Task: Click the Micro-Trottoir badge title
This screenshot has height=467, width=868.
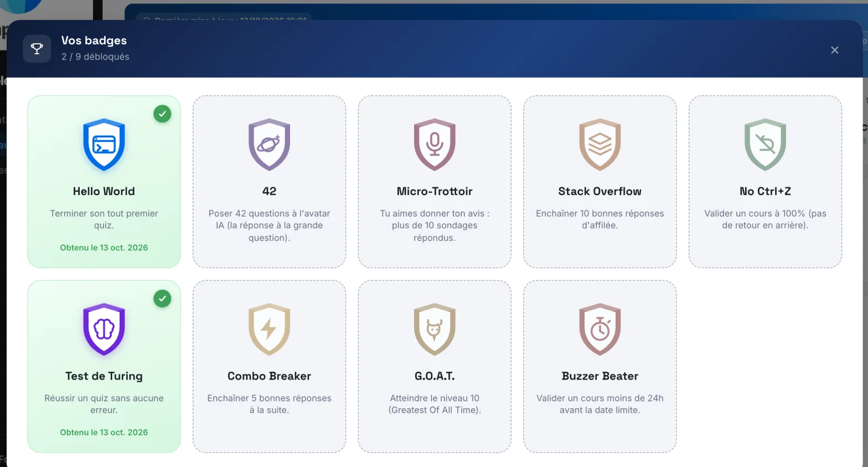Action: point(435,191)
